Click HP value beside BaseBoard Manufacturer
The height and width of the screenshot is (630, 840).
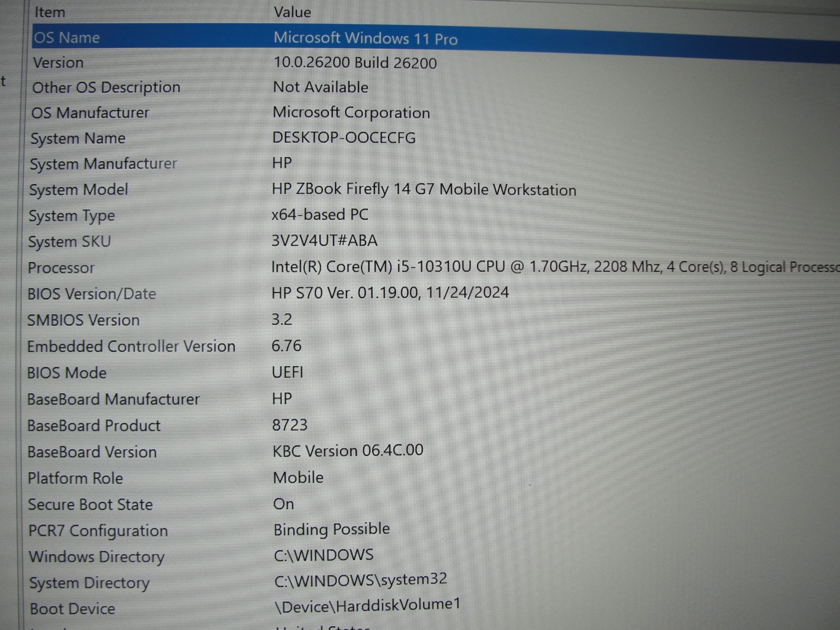pyautogui.click(x=282, y=398)
